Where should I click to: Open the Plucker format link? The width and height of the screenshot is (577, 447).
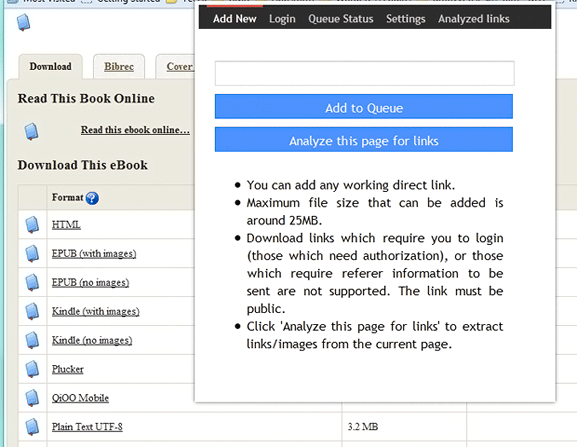[x=67, y=369]
